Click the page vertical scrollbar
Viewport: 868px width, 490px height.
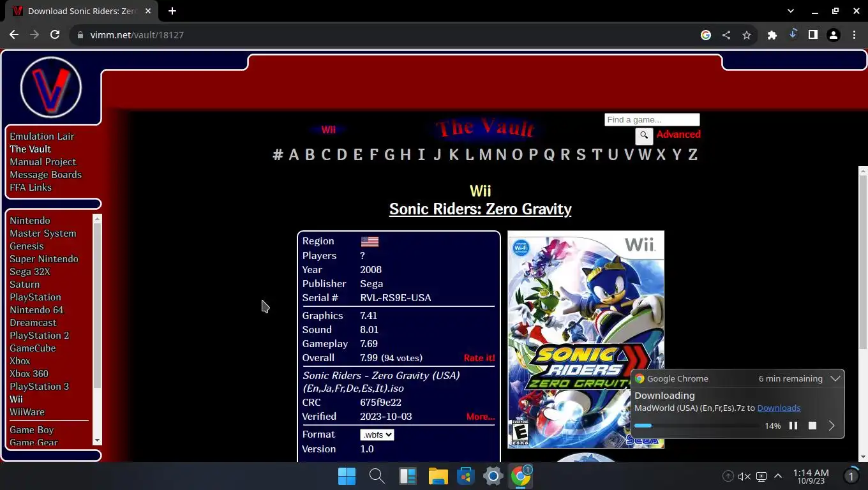point(863,262)
